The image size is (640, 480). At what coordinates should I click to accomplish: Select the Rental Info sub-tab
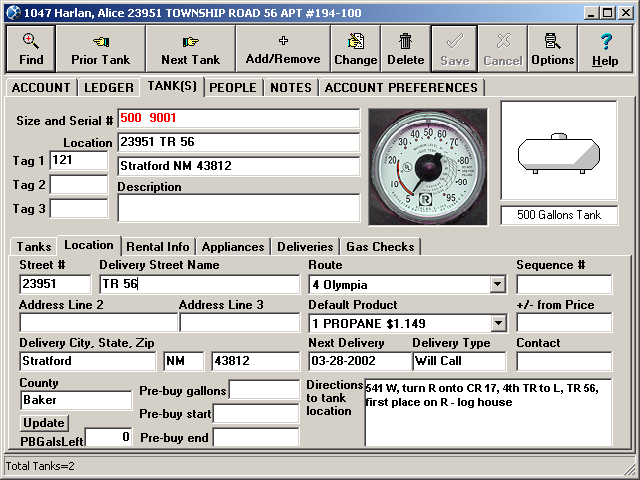[157, 247]
